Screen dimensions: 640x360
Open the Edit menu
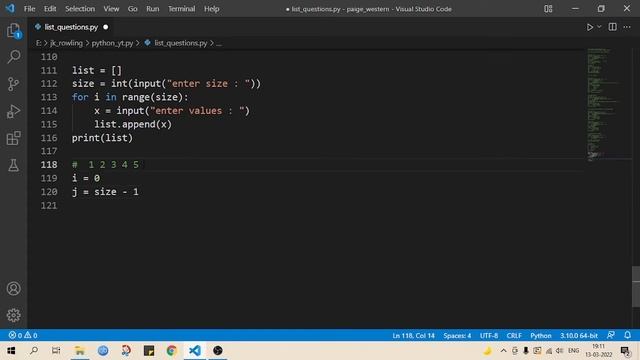(x=50, y=9)
